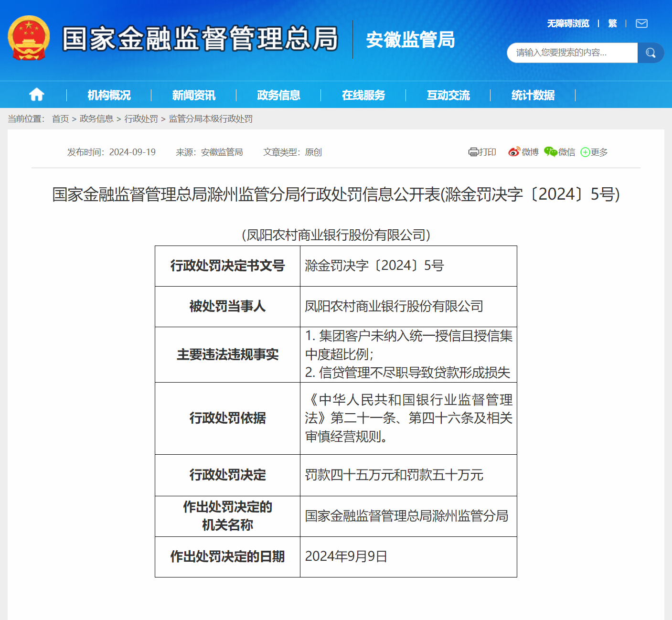672x620 pixels.
Task: Click the printer icon
Action: 473,152
